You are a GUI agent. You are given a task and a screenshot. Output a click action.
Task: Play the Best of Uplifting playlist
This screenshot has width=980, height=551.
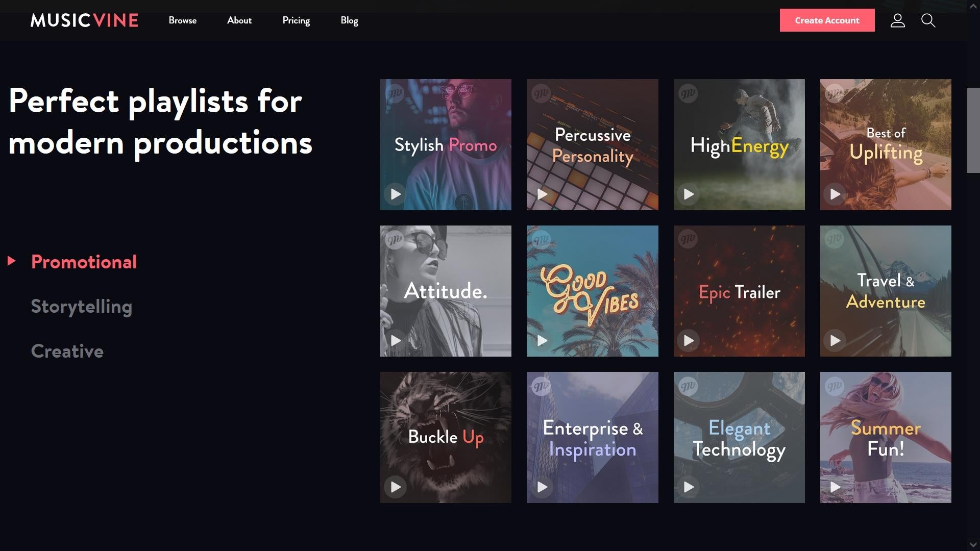coord(835,194)
